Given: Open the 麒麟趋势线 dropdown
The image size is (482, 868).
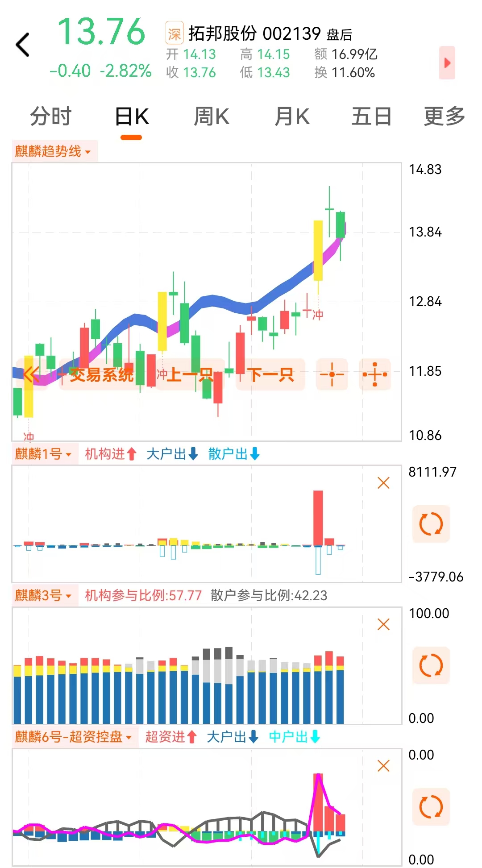Looking at the screenshot, I should [54, 151].
